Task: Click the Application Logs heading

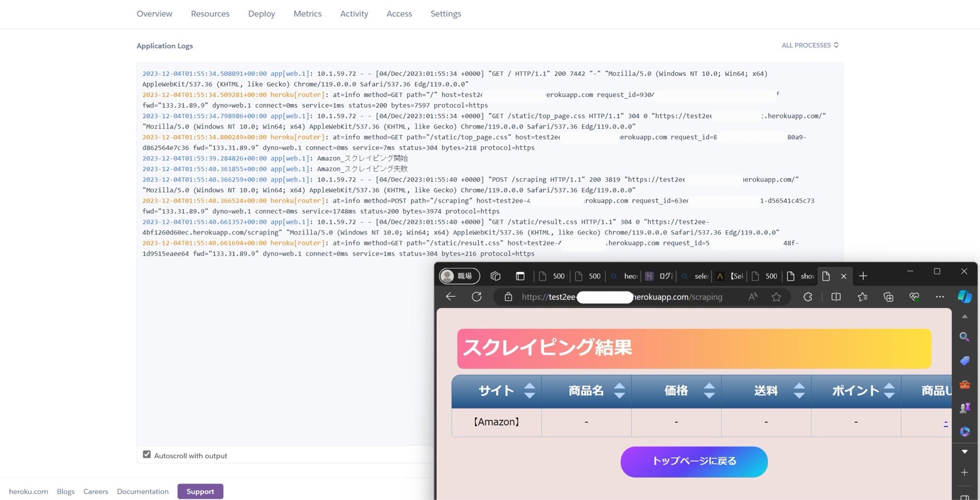Action: click(x=165, y=46)
